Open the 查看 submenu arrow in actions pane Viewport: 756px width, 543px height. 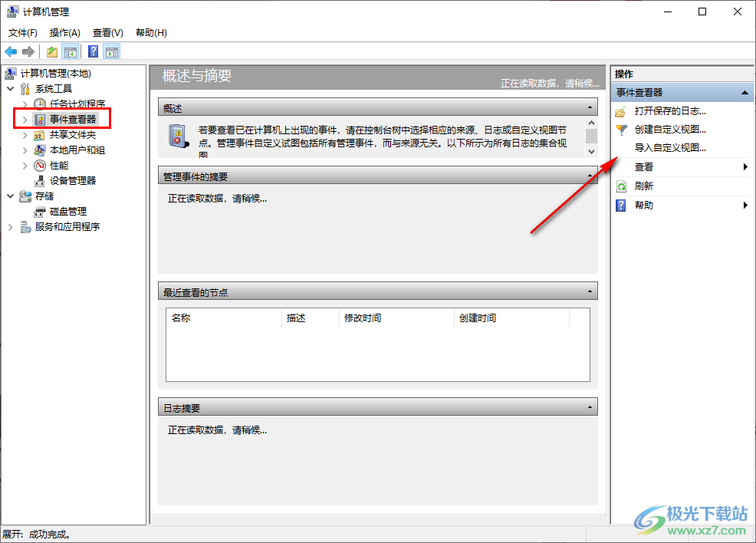[745, 167]
